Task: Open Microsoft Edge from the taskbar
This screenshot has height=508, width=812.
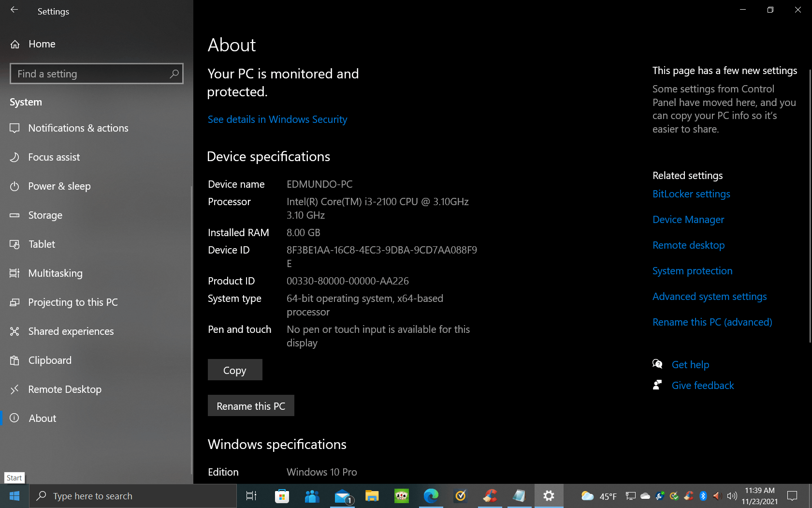Action: 431,496
